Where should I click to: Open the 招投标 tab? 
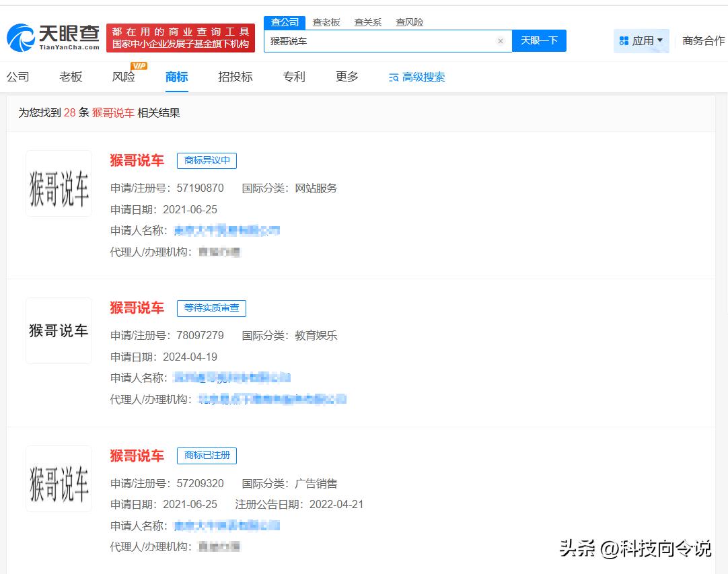click(x=235, y=77)
